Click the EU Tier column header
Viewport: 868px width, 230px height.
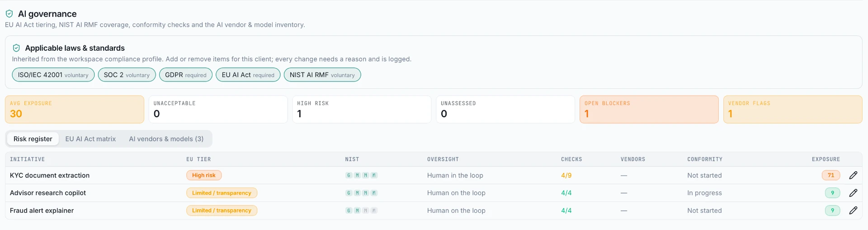(x=198, y=159)
